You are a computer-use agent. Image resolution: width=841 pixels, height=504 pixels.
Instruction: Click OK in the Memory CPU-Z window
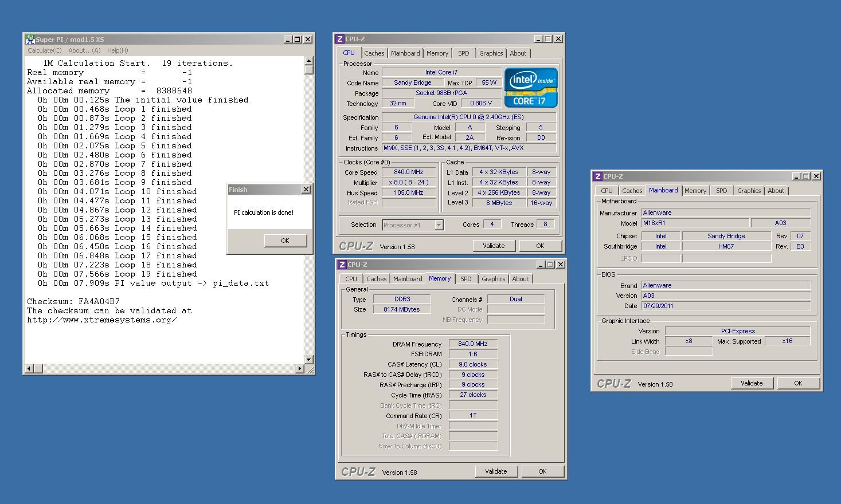[x=542, y=471]
